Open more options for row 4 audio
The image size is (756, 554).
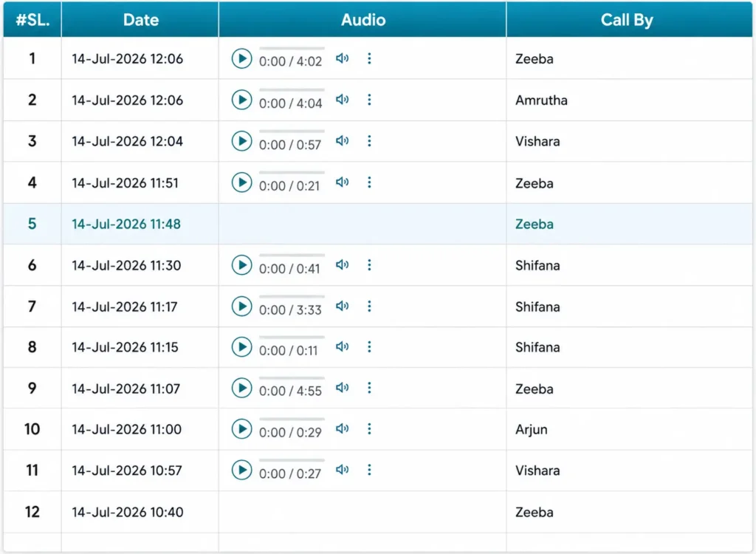coord(369,182)
